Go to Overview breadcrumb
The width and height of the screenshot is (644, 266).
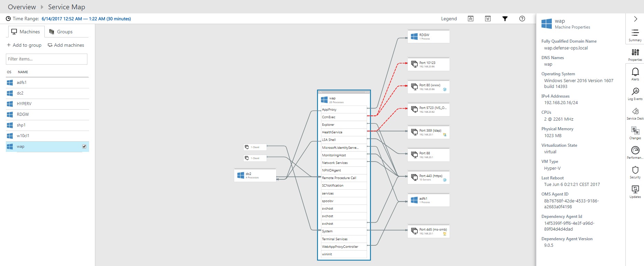pos(22,7)
